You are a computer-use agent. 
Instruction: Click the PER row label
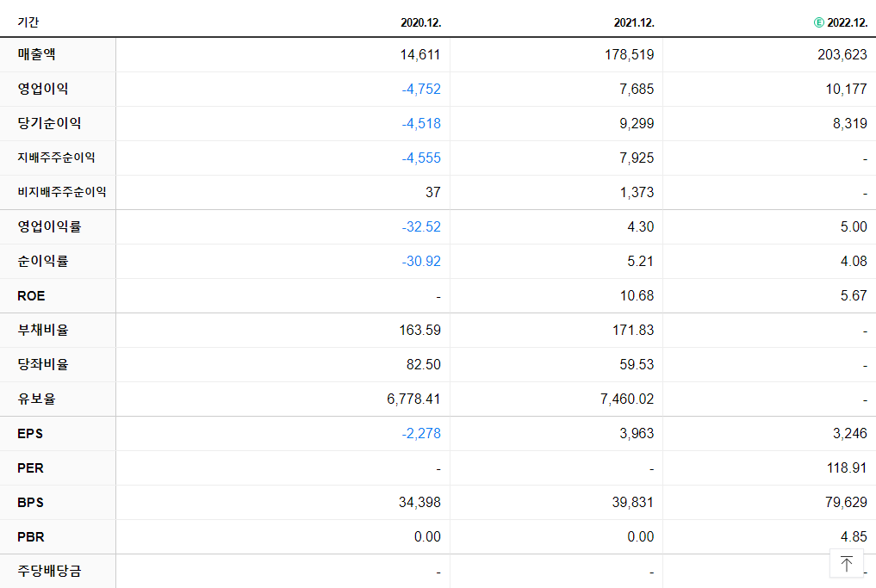(30, 468)
